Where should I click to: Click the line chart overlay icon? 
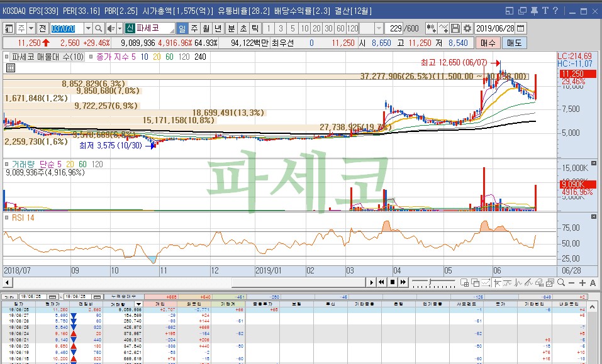[x=443, y=28]
